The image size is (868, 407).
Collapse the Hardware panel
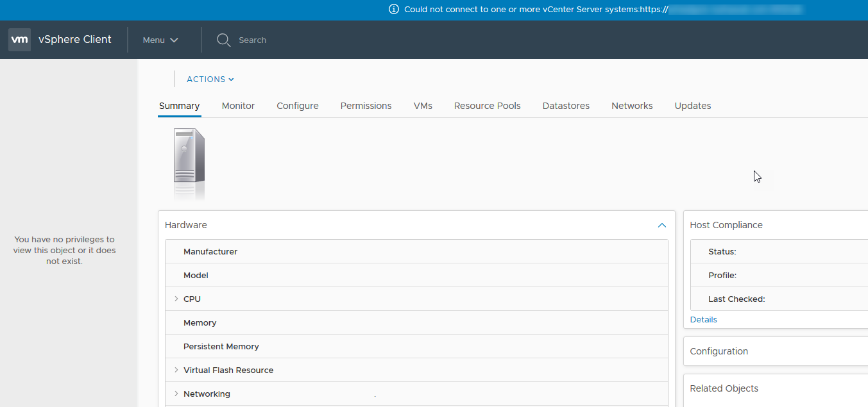coord(661,225)
